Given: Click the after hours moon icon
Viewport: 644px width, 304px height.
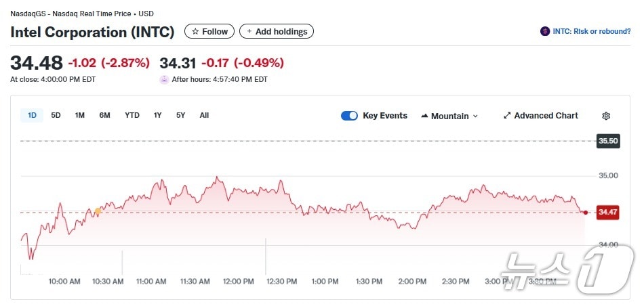Looking at the screenshot, I should pos(164,79).
